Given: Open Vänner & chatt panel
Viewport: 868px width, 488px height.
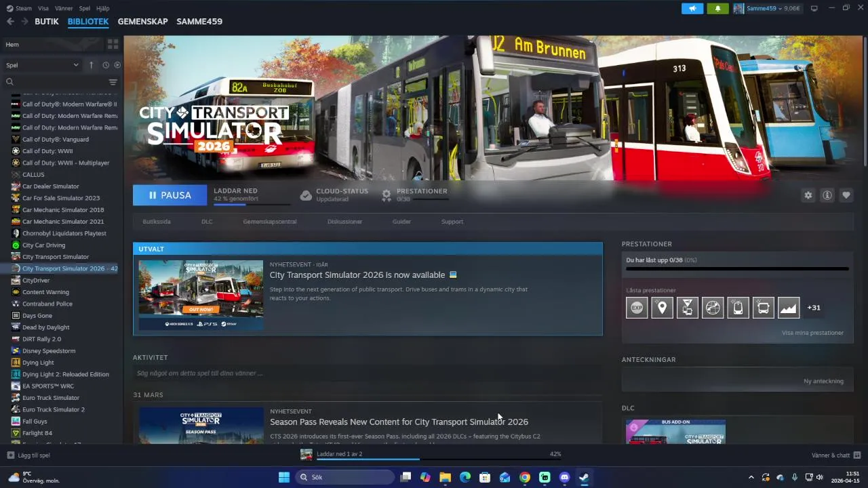Looking at the screenshot, I should (836, 455).
